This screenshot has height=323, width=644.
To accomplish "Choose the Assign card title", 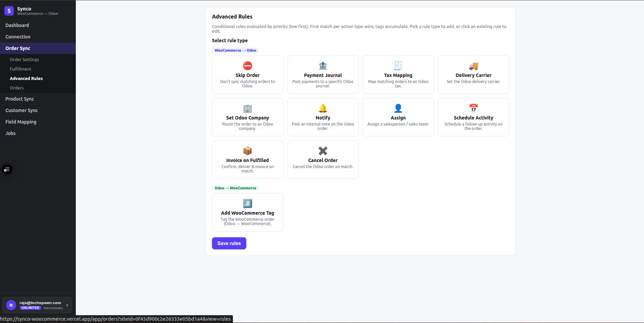I will pos(398,118).
